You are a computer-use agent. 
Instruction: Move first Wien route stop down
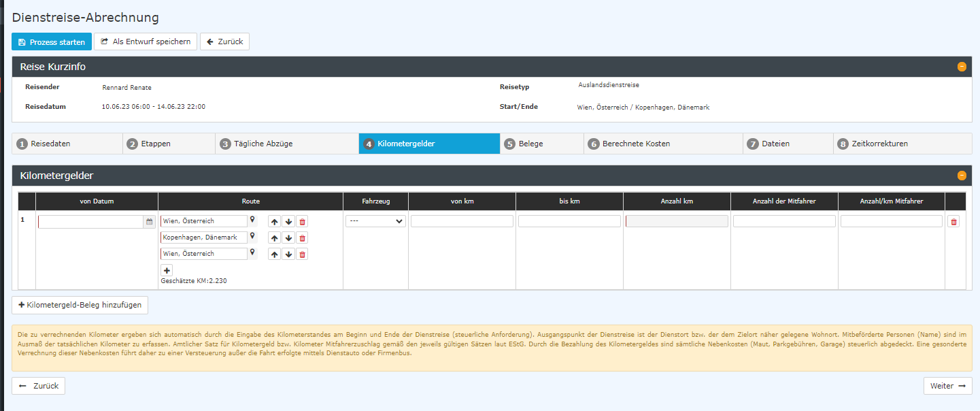coord(288,222)
